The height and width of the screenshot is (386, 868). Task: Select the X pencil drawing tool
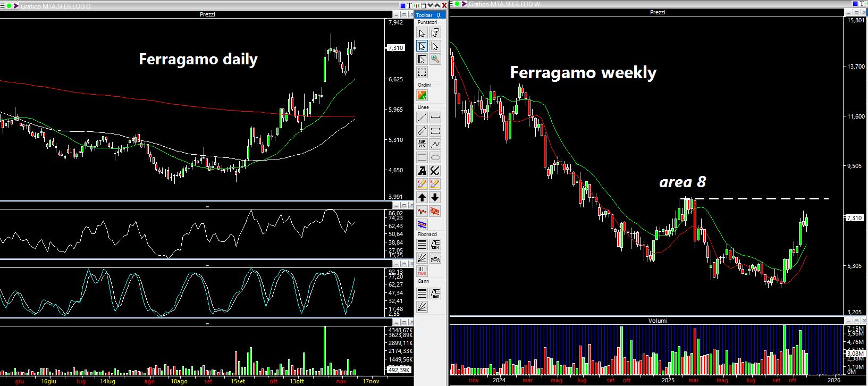(x=435, y=184)
